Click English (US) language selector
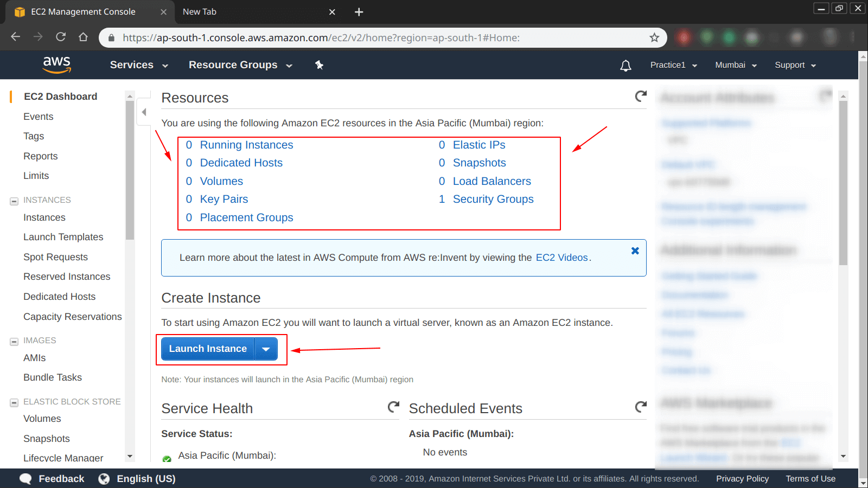The height and width of the screenshot is (488, 868). (146, 479)
